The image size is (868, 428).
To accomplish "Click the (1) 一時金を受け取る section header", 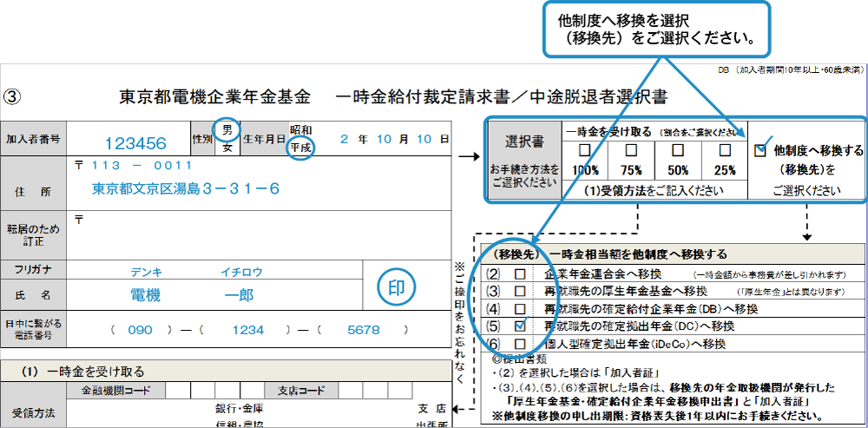I will pyautogui.click(x=226, y=371).
